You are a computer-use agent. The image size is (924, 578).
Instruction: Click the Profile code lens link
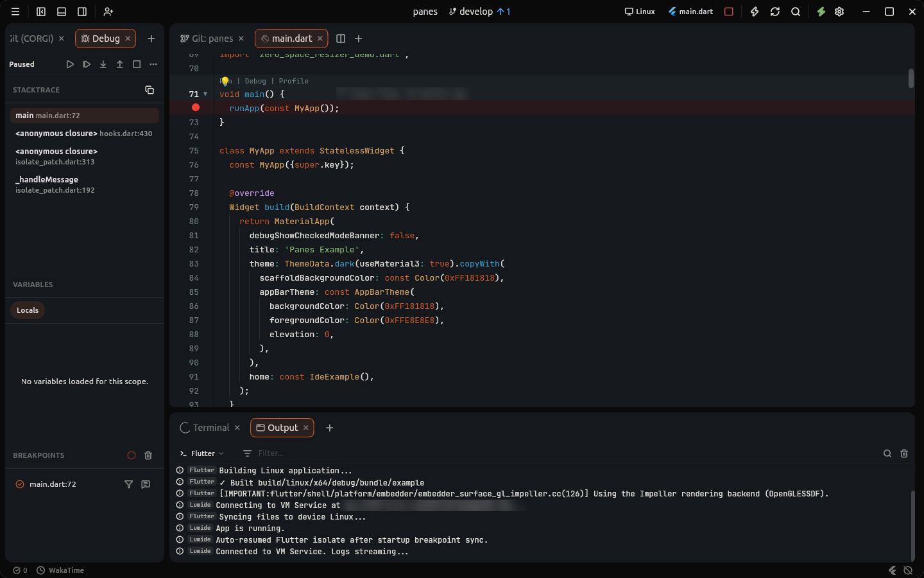tap(294, 81)
